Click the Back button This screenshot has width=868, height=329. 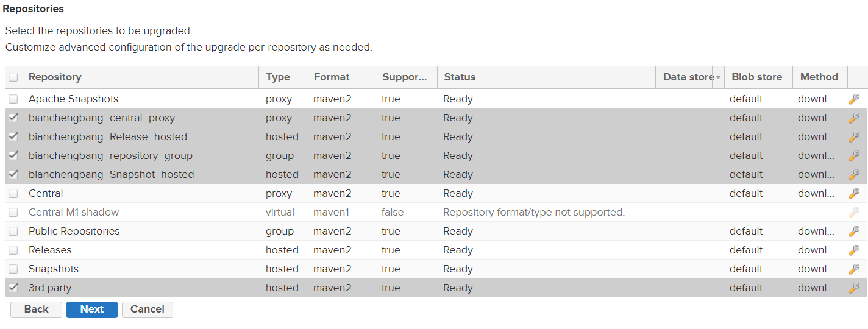pyautogui.click(x=36, y=310)
